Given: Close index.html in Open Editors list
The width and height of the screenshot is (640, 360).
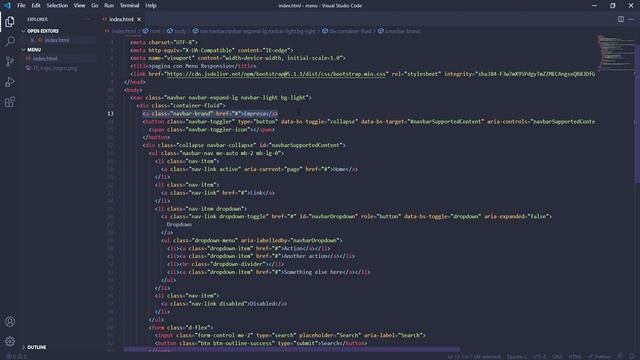Looking at the screenshot, I should [x=32, y=40].
